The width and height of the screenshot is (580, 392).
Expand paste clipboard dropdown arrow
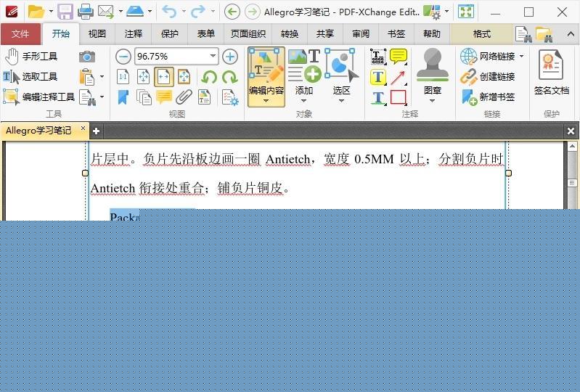102,77
